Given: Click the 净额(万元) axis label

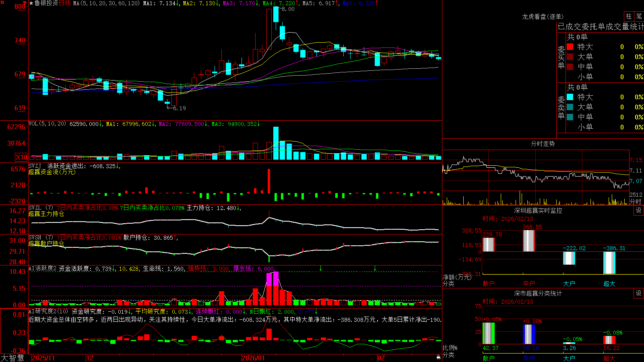Looking at the screenshot, I should 457,277.
